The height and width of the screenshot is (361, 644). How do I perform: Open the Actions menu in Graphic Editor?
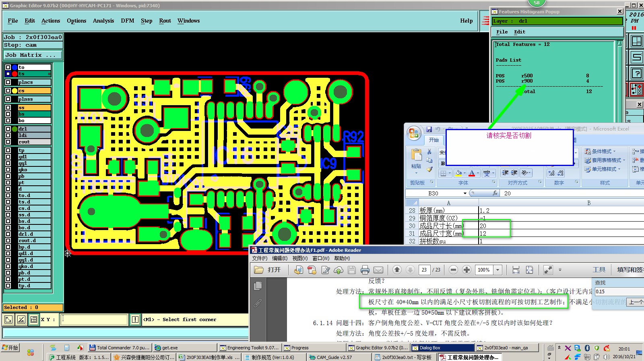pos(51,21)
